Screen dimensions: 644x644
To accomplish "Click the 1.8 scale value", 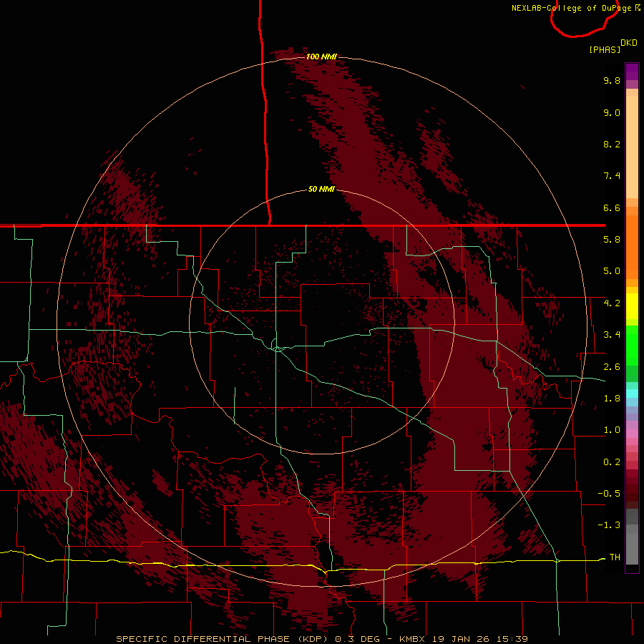I will tap(612, 399).
